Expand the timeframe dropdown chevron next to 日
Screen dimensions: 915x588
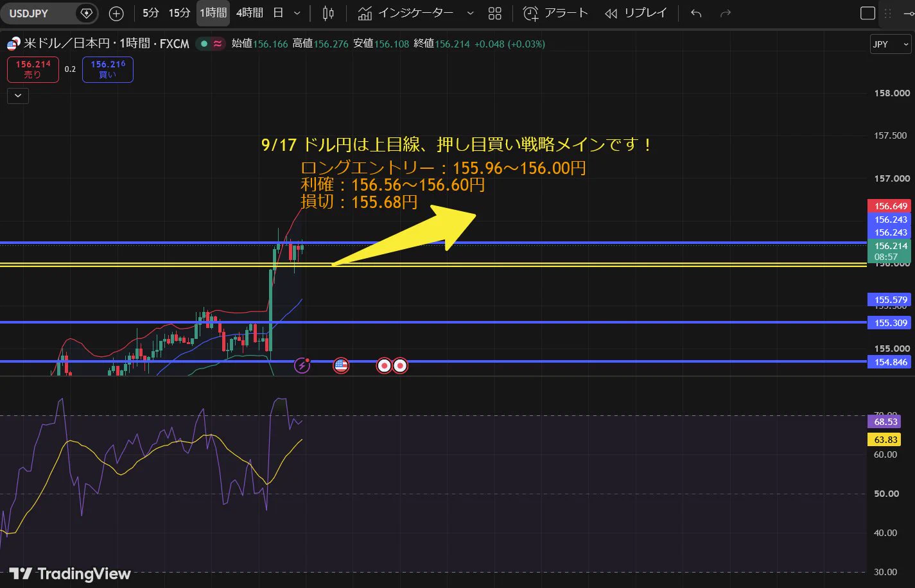coord(297,13)
